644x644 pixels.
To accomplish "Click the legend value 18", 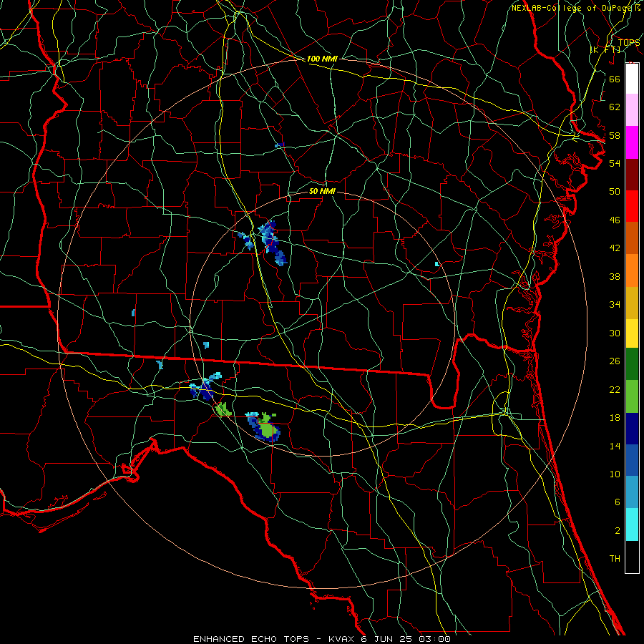I will pos(615,418).
